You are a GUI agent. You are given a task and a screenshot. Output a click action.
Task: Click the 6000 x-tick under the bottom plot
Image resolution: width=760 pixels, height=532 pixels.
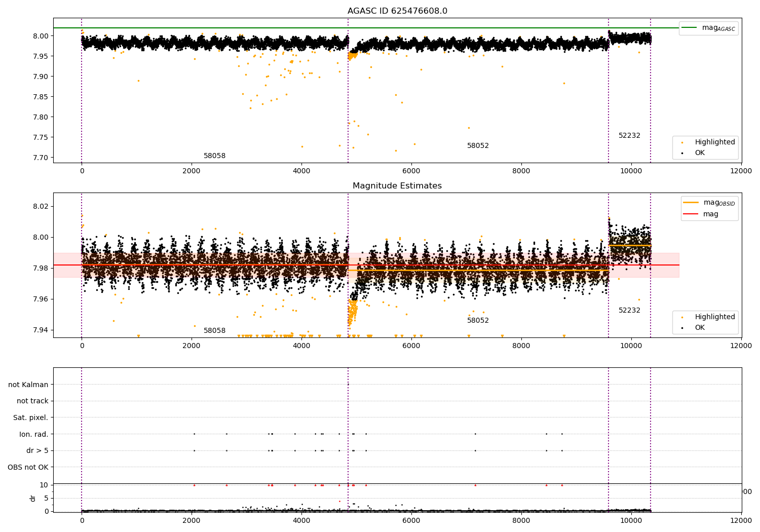[x=411, y=520]
